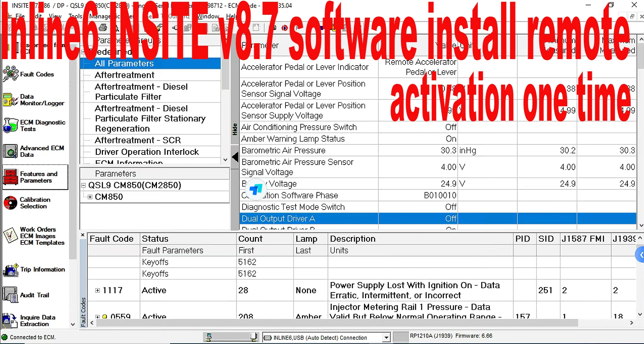Open Calibration Selection
Screen dimensions: 644x344
point(27,203)
